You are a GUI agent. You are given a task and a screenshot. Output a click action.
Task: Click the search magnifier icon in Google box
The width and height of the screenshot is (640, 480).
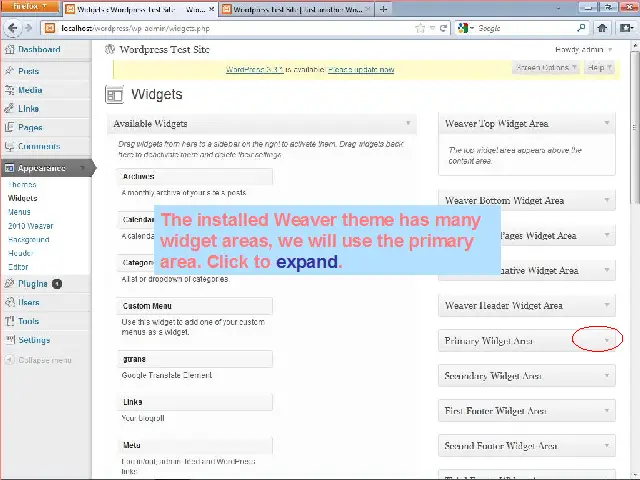pyautogui.click(x=581, y=28)
